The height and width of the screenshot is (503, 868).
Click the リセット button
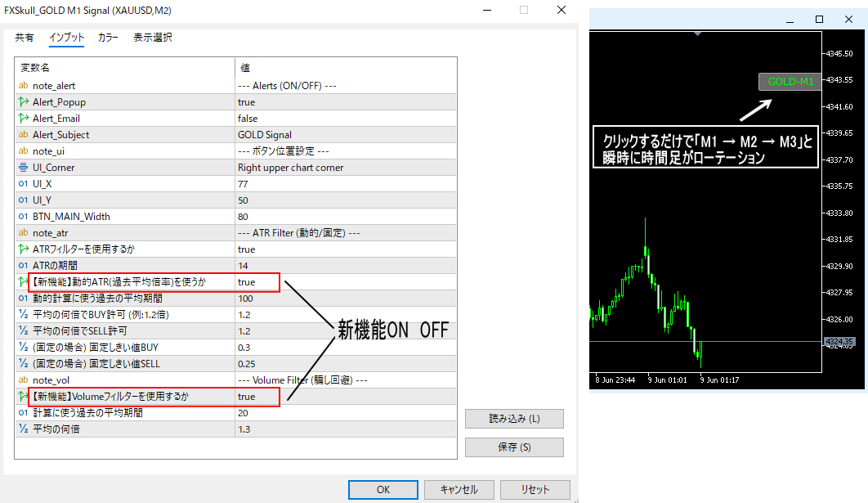(x=535, y=490)
